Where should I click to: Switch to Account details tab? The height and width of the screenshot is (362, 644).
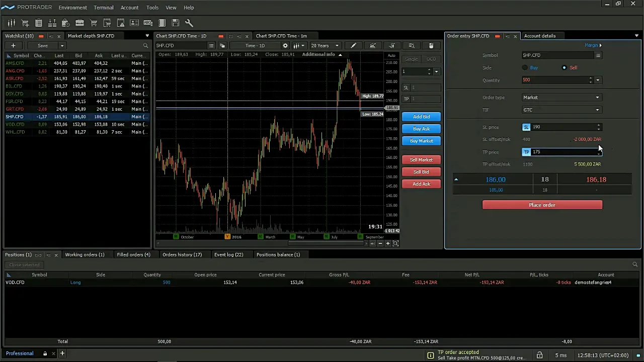540,36
